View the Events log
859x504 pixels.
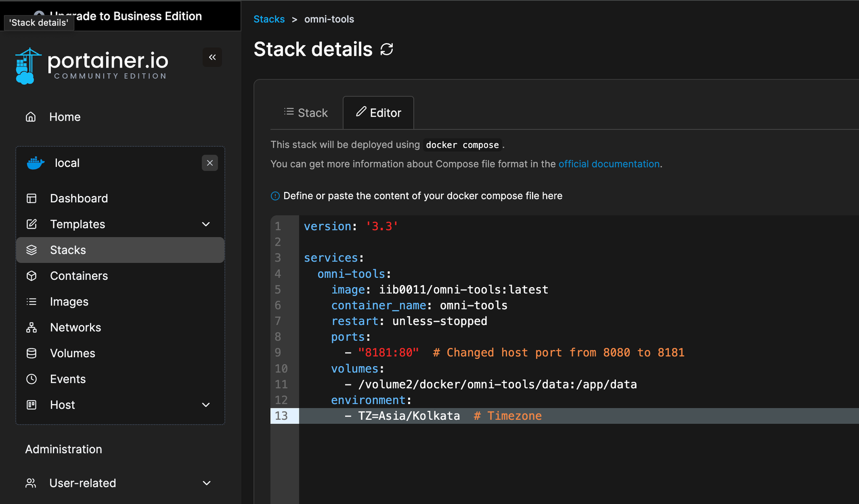[x=68, y=379]
